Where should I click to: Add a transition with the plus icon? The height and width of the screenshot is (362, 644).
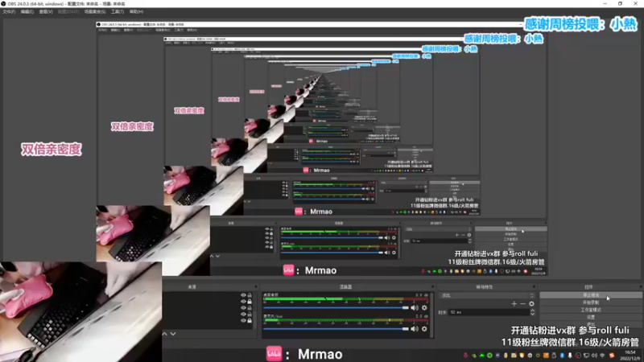(514, 304)
